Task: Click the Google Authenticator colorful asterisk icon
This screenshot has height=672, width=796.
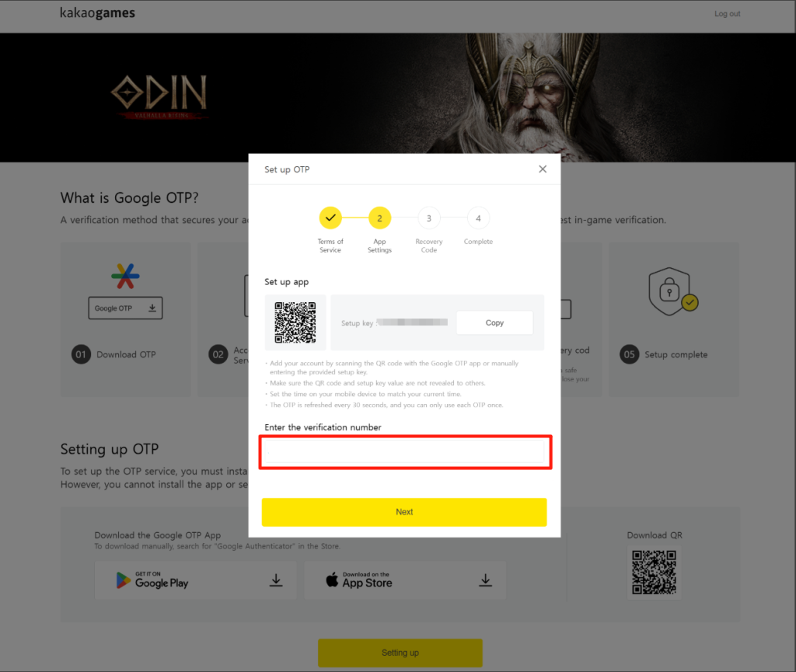Action: pos(125,276)
